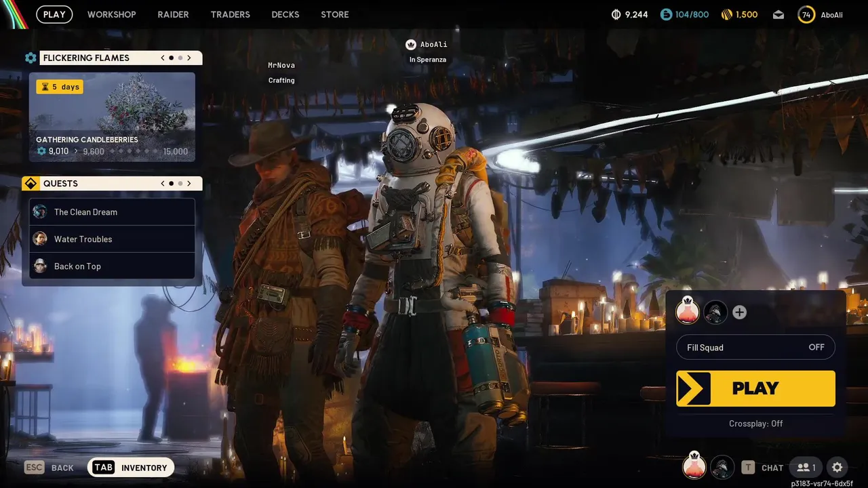Open the Gathering Candleberries event card
Viewport: 868px width, 488px height.
[112, 117]
